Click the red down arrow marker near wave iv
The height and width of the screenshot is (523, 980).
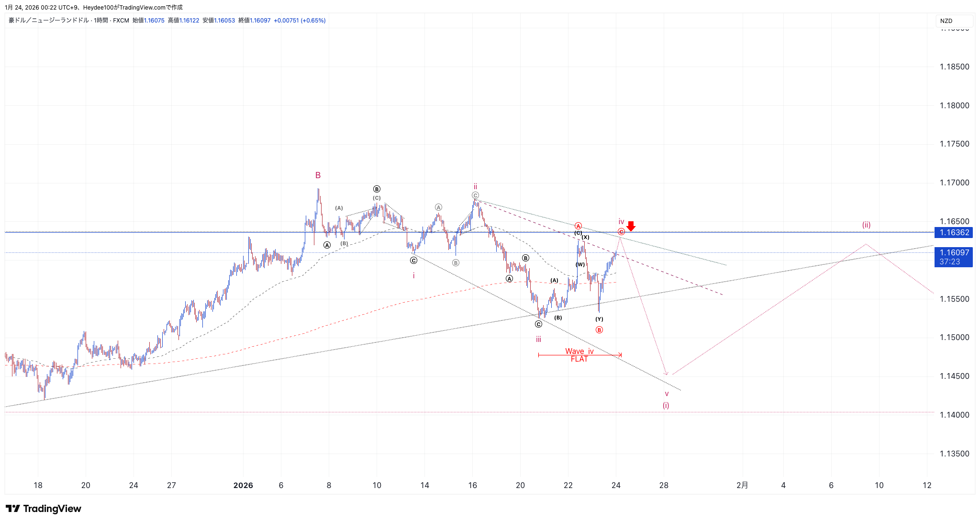pos(631,226)
